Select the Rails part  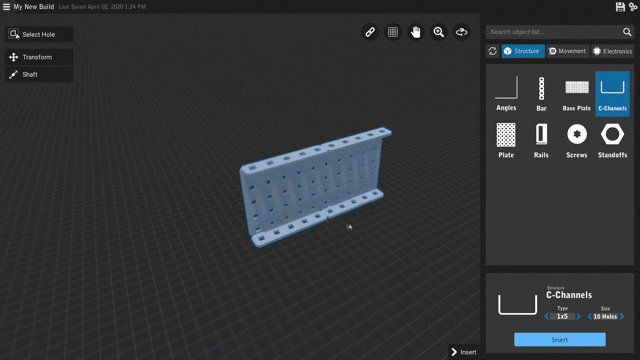pyautogui.click(x=542, y=140)
